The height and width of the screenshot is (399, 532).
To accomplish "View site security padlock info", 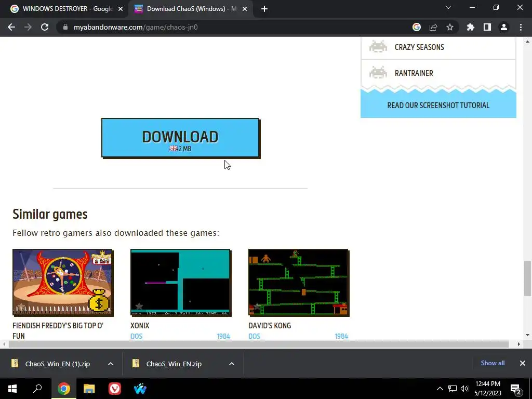I will pos(65,27).
